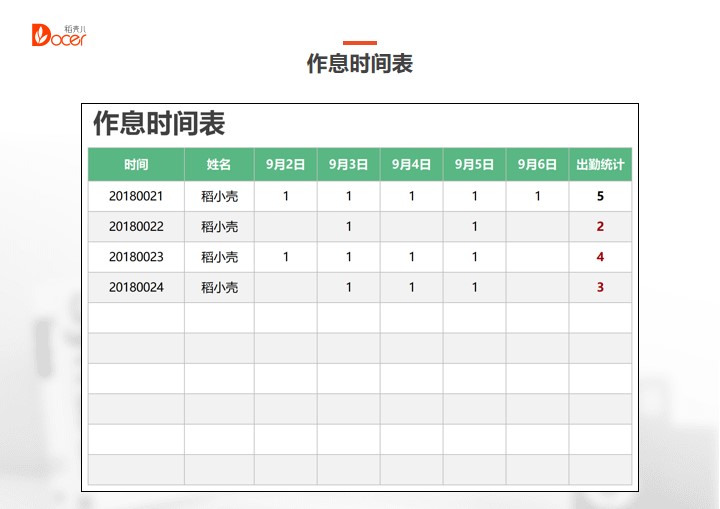The height and width of the screenshot is (509, 720).
Task: Select the 姓名 column header
Action: [x=219, y=165]
